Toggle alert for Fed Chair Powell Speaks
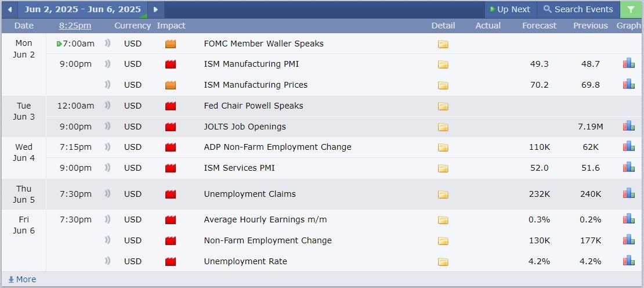 click(x=107, y=105)
